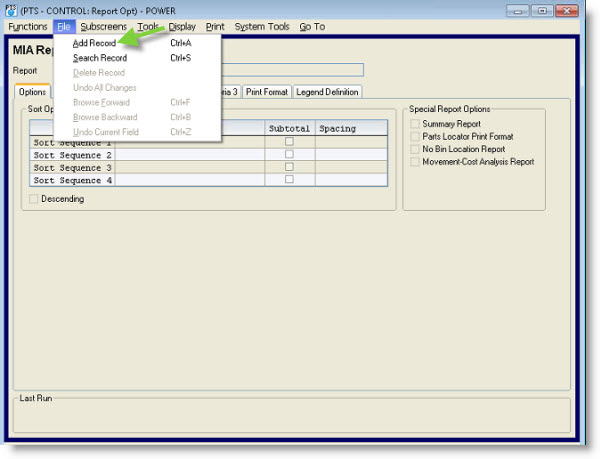Open the Functions menu

28,27
